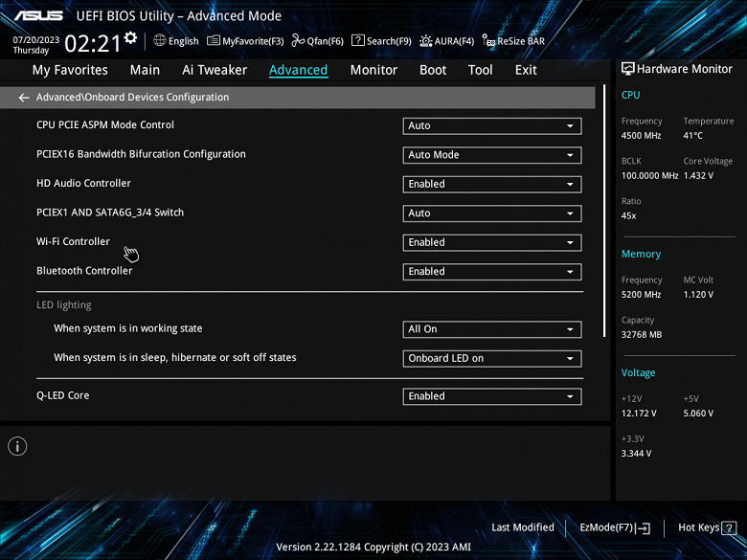Open the Wi-Fi Controller dropdown
The image size is (747, 560).
pos(492,242)
